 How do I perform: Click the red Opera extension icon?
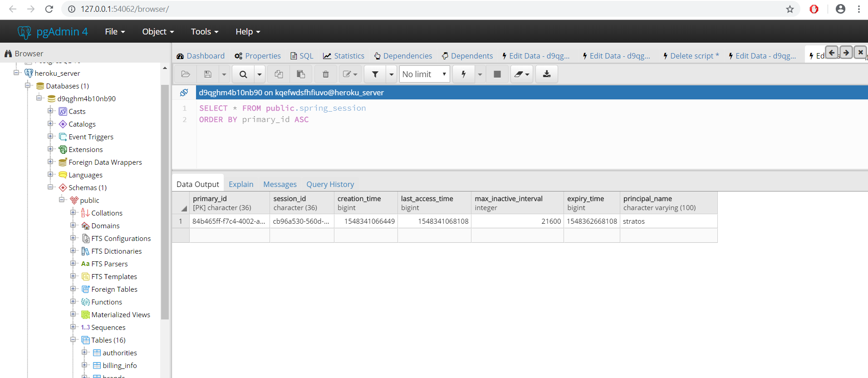point(814,9)
